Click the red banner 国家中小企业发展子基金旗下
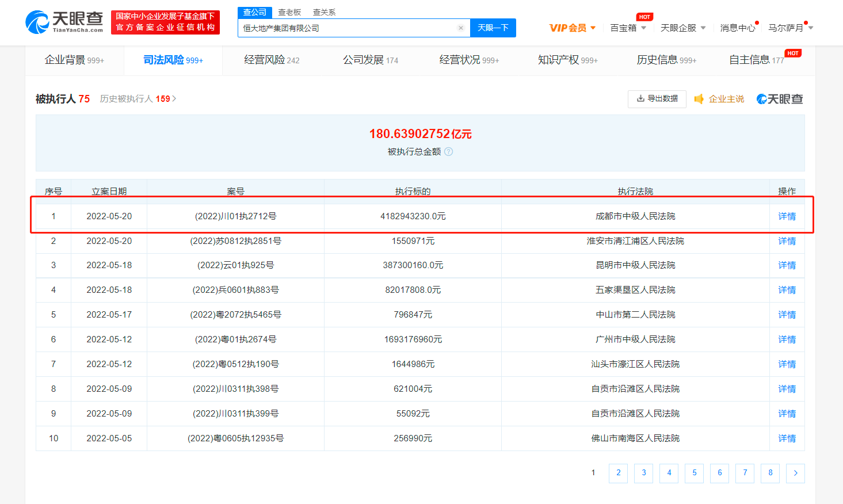Viewport: 843px width, 504px height. (x=165, y=22)
